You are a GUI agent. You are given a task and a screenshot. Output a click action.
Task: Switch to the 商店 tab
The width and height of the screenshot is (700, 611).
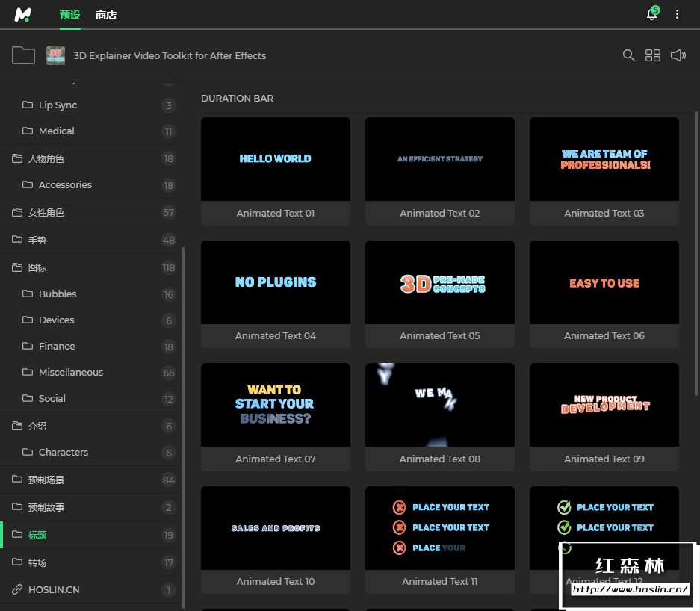pyautogui.click(x=106, y=15)
